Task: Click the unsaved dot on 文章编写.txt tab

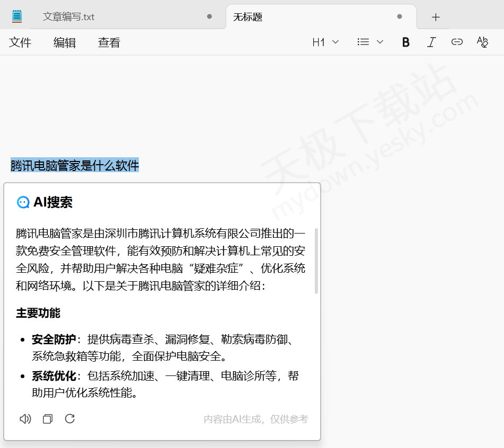Action: click(209, 17)
